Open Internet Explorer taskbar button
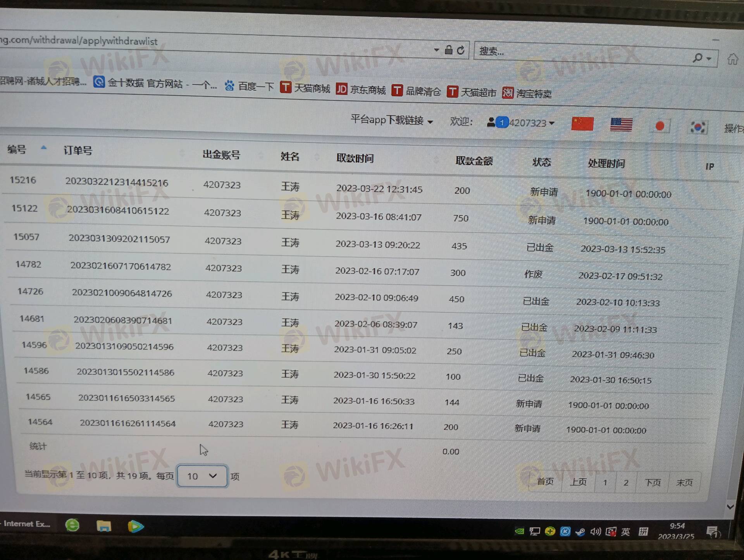 pyautogui.click(x=26, y=524)
